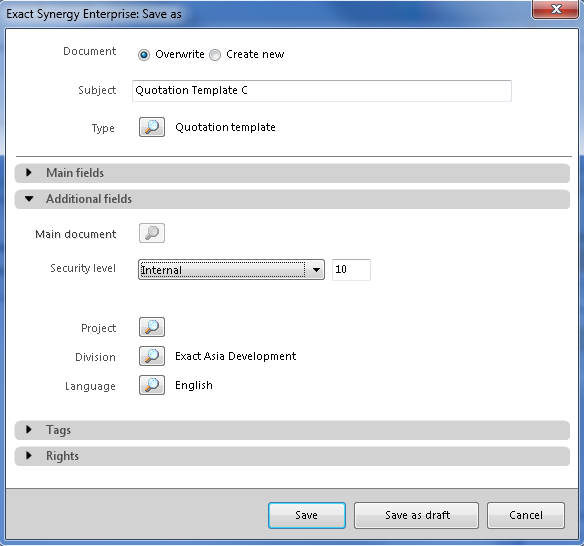
Task: Select the Overwrite radio button
Action: coord(144,55)
